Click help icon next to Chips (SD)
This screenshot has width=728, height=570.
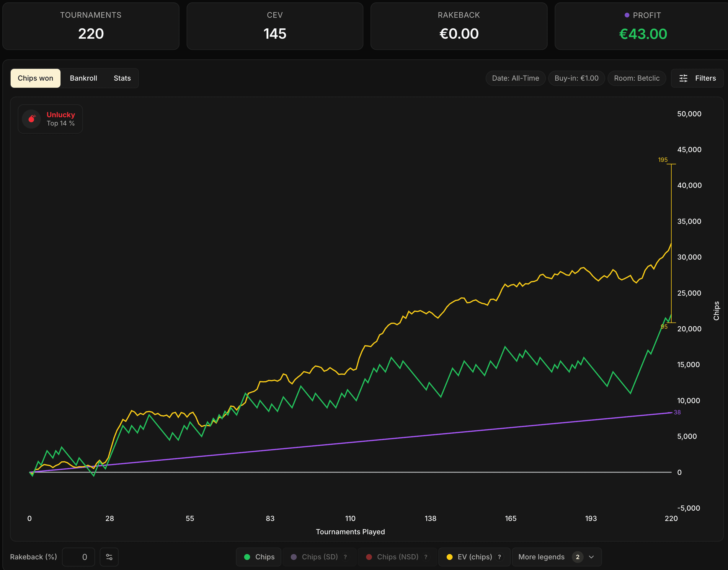point(345,557)
